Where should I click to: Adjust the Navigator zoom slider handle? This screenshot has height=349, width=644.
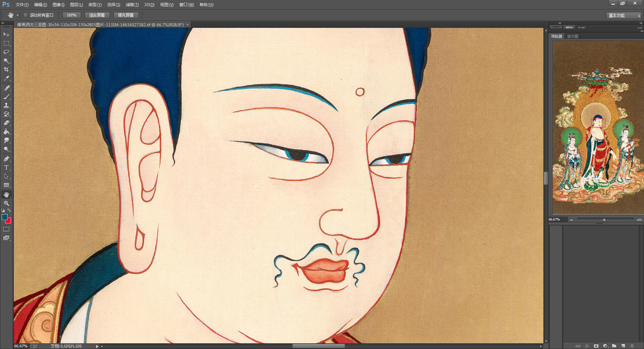(x=604, y=219)
